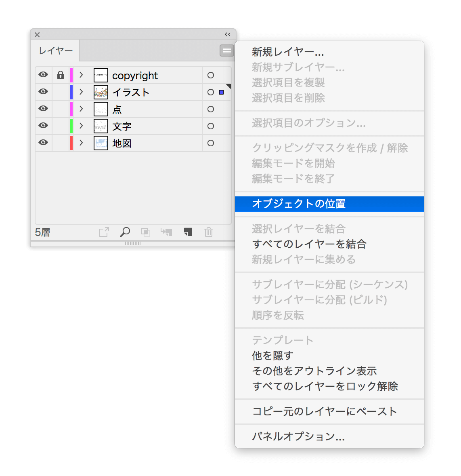The height and width of the screenshot is (476, 461).
Task: Choose オブジェクトの位置 from the menu
Action: click(x=329, y=204)
